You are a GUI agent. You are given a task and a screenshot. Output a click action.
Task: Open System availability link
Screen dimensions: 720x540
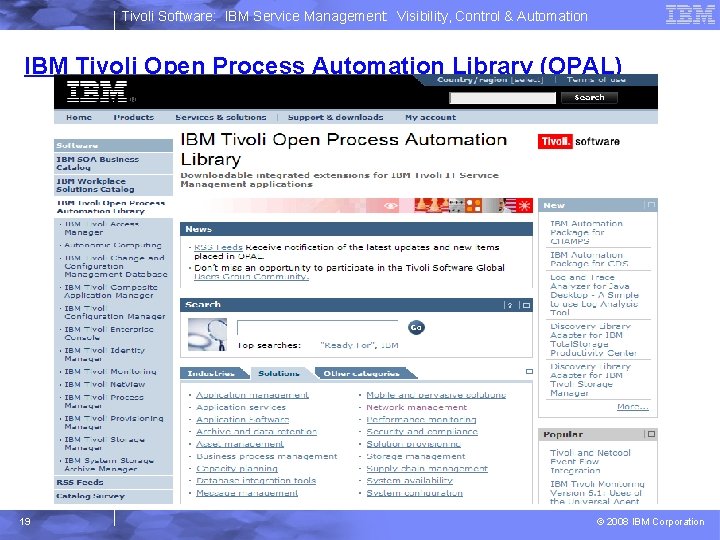point(410,481)
